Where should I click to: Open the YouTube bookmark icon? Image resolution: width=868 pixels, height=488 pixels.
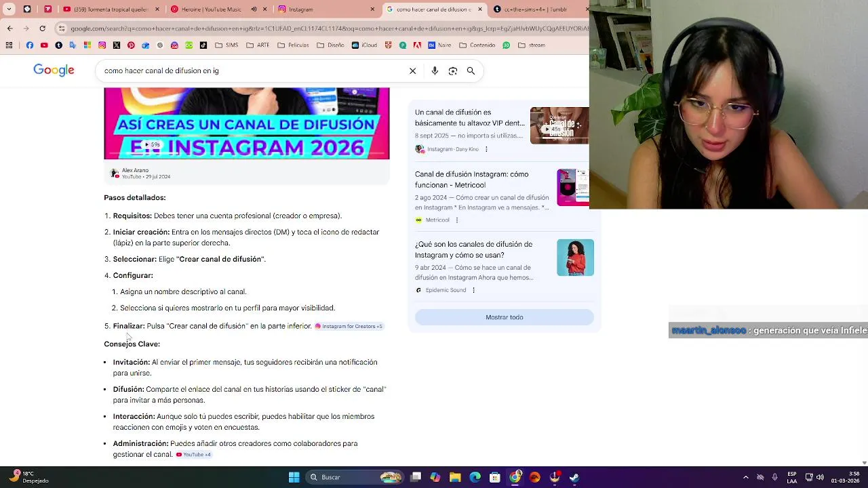(x=44, y=45)
